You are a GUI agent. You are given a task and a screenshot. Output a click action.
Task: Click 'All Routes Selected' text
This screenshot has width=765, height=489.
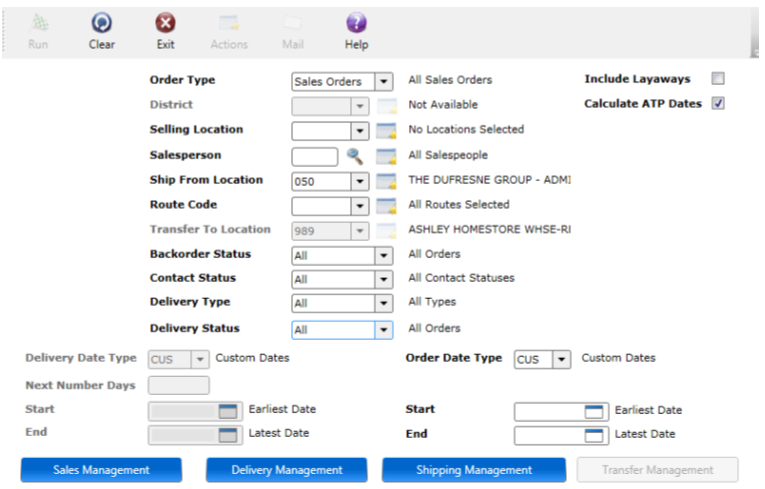pyautogui.click(x=459, y=204)
